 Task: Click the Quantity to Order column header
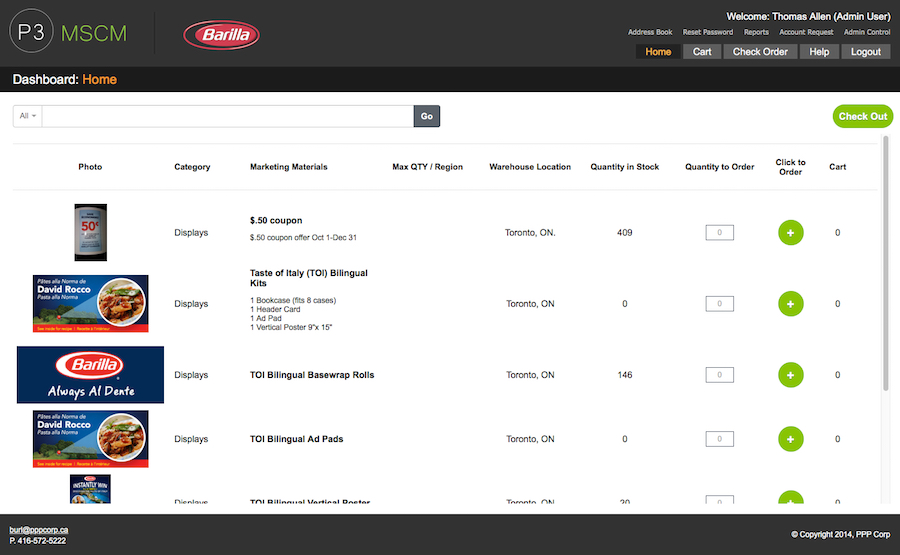click(x=720, y=167)
